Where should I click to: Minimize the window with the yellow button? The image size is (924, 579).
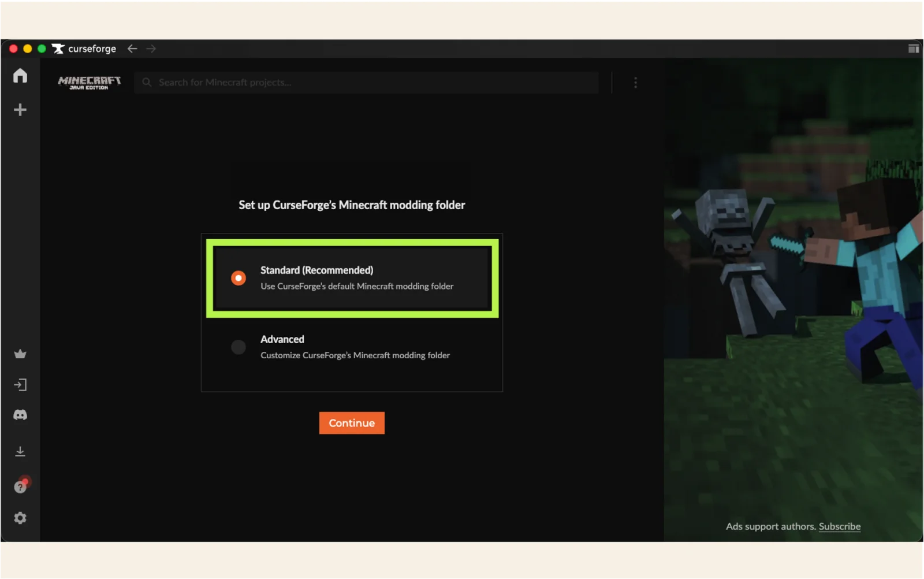pyautogui.click(x=27, y=49)
